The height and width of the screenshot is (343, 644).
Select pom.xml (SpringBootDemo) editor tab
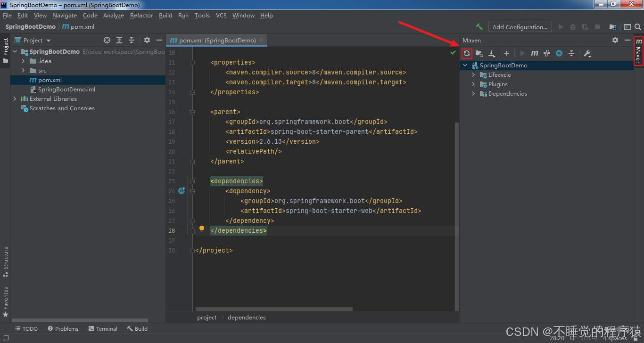[216, 40]
